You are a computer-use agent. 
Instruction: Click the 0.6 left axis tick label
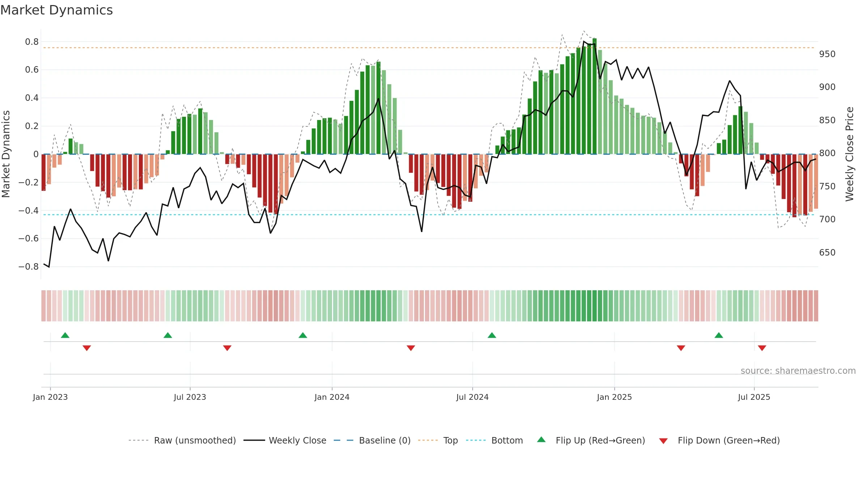tap(32, 70)
